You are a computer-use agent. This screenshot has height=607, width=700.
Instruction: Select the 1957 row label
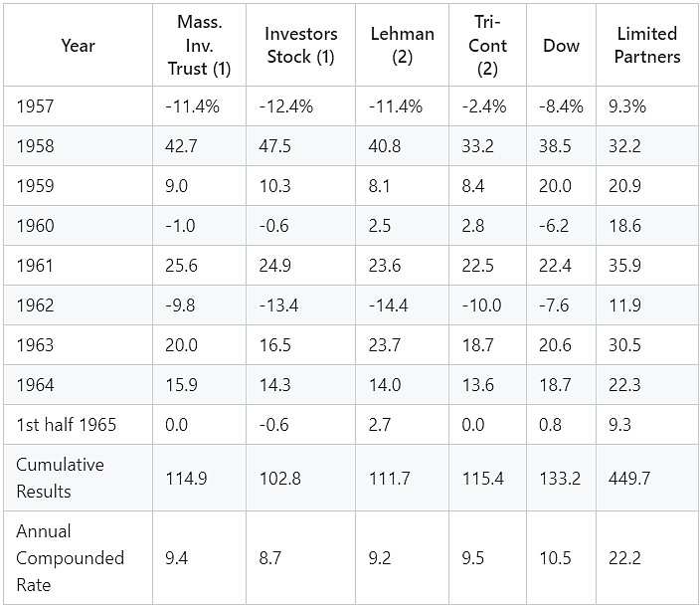tap(39, 106)
